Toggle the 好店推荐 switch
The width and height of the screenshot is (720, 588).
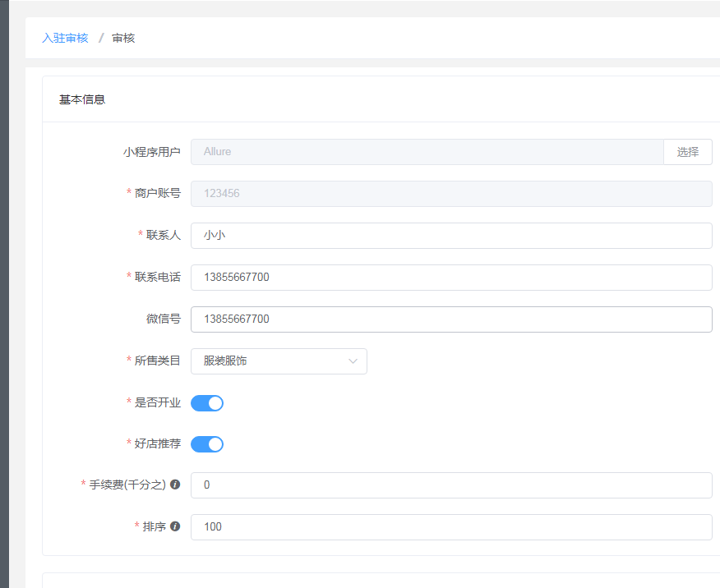(207, 444)
